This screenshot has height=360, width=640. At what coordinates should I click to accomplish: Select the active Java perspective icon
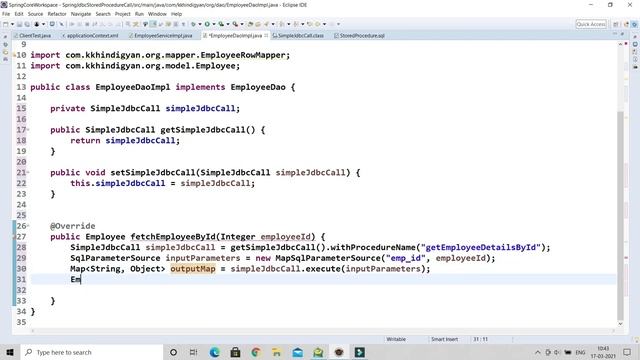point(634,24)
